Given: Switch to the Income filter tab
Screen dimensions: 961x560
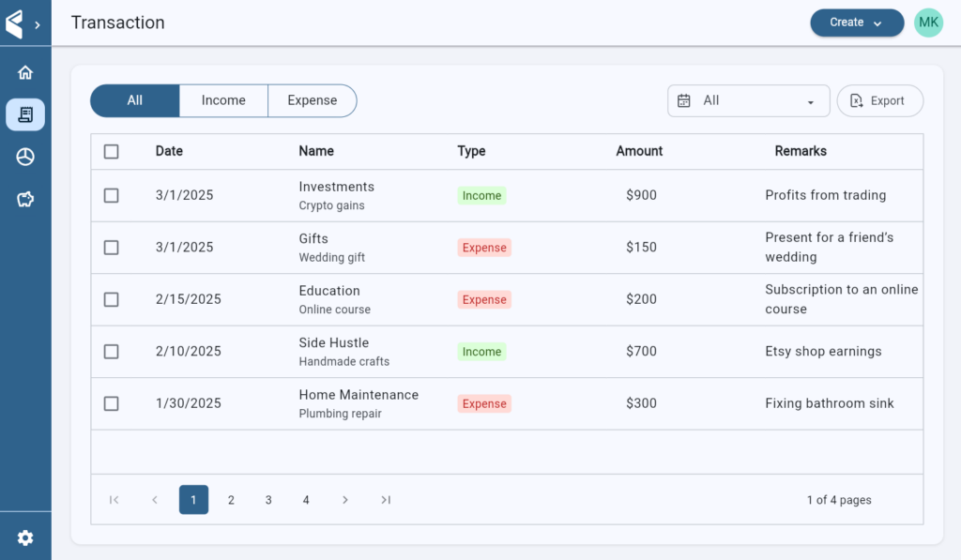Looking at the screenshot, I should tap(223, 100).
